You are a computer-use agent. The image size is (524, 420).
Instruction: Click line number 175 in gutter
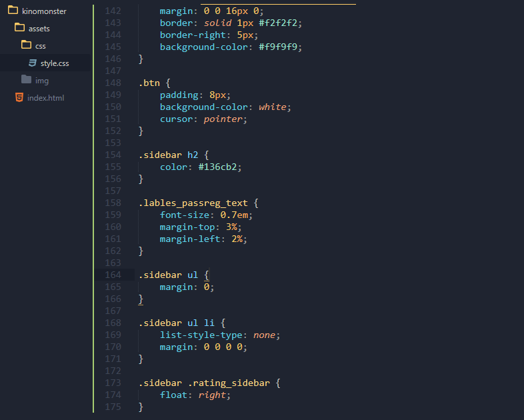pyautogui.click(x=113, y=407)
